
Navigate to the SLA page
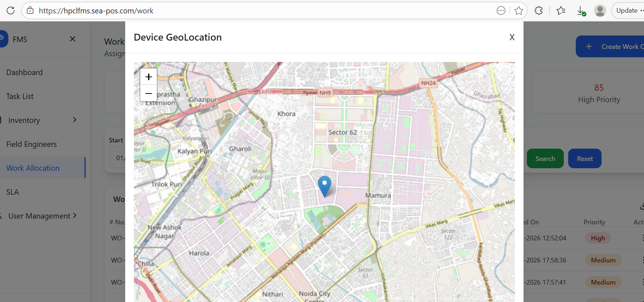pyautogui.click(x=13, y=192)
